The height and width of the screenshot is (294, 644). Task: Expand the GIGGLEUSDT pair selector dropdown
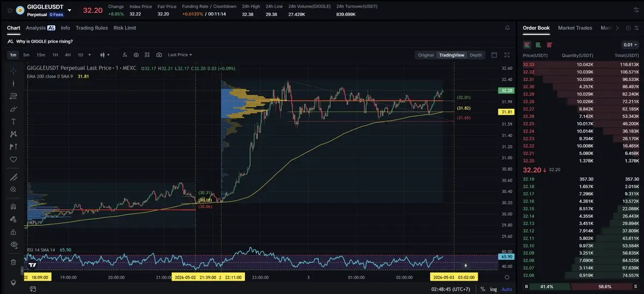69,10
